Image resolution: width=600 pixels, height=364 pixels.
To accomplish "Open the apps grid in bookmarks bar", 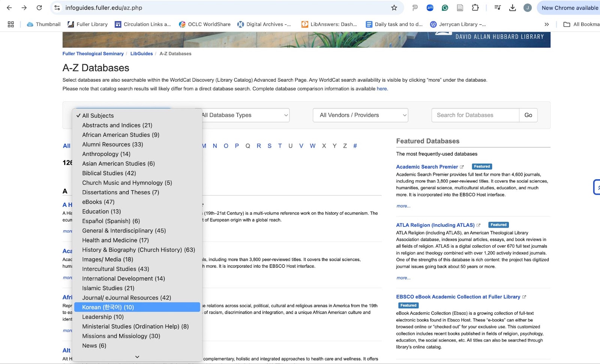I will (x=11, y=24).
